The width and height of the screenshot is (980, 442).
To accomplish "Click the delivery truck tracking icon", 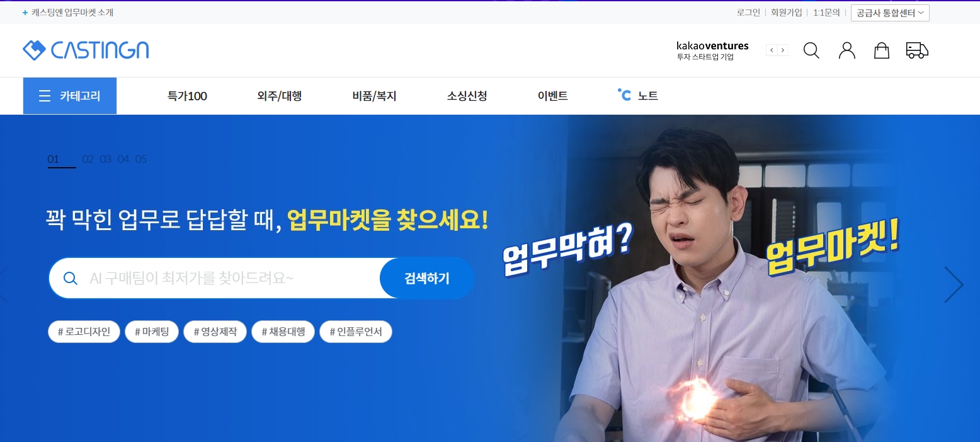I will 917,50.
